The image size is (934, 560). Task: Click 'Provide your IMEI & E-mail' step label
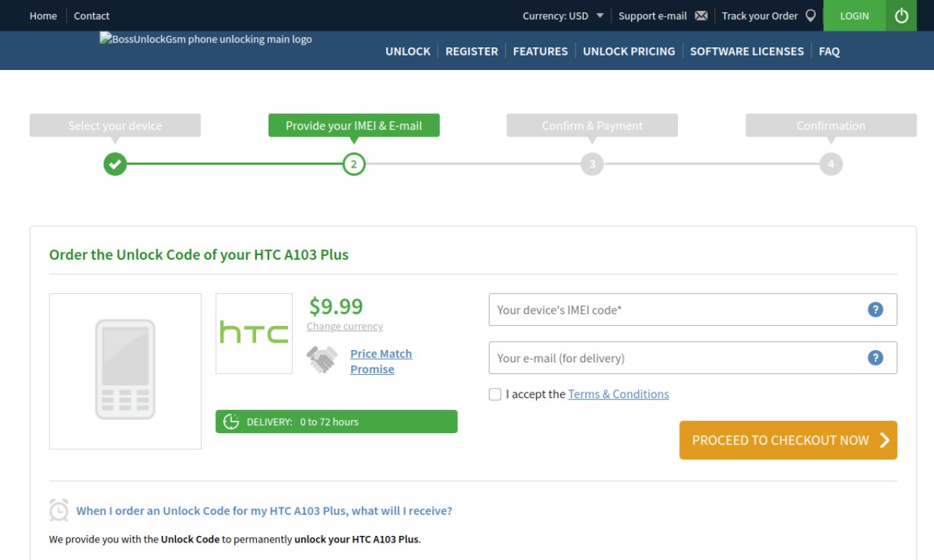point(354,125)
